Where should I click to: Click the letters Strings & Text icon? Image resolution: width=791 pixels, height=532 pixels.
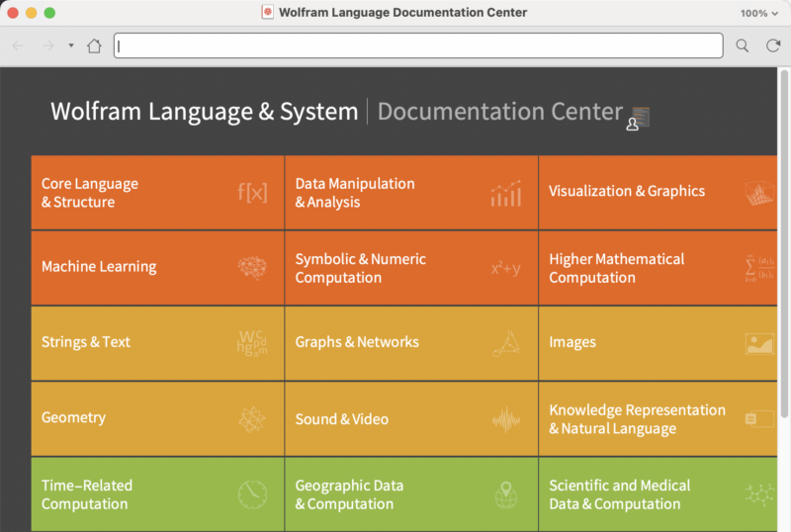coord(252,343)
